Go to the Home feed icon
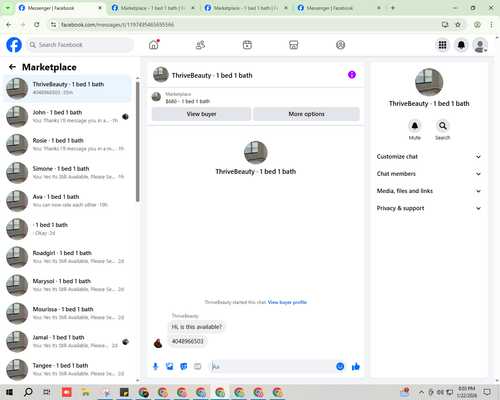The height and width of the screenshot is (400, 500). [x=154, y=45]
